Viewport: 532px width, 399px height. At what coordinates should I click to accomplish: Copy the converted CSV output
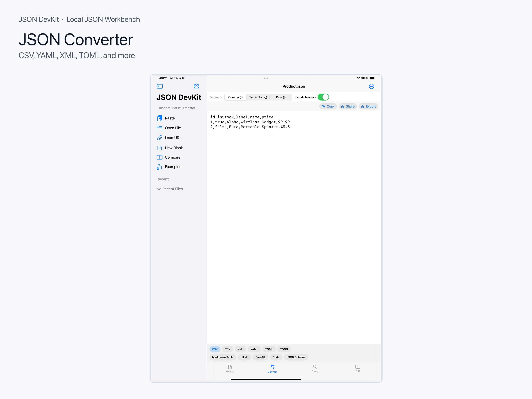(328, 106)
